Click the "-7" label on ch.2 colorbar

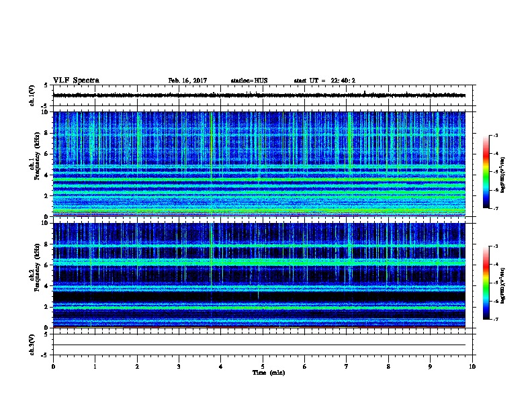click(495, 320)
